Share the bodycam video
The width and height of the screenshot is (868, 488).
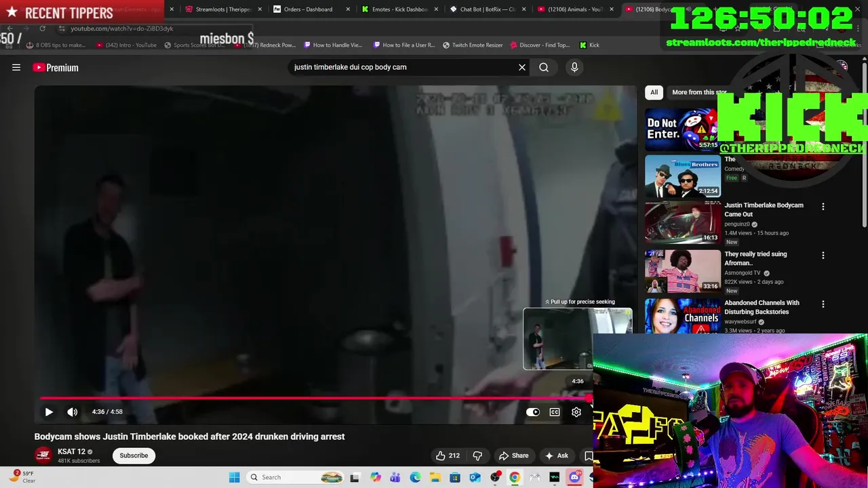[513, 455]
